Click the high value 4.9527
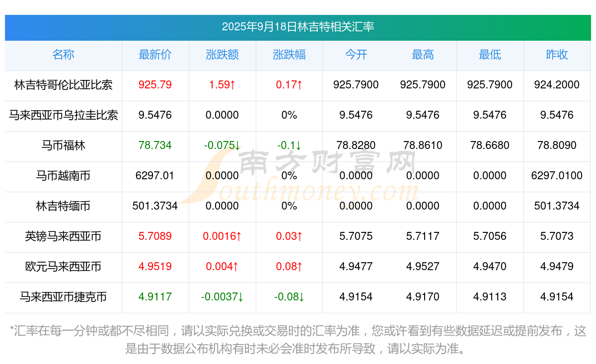 pyautogui.click(x=423, y=267)
